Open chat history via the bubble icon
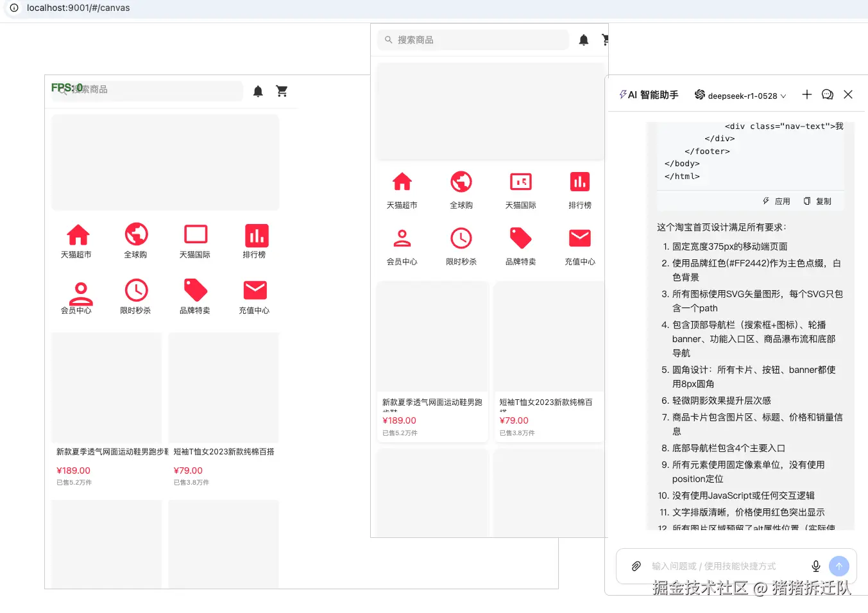The width and height of the screenshot is (868, 613). (x=827, y=94)
